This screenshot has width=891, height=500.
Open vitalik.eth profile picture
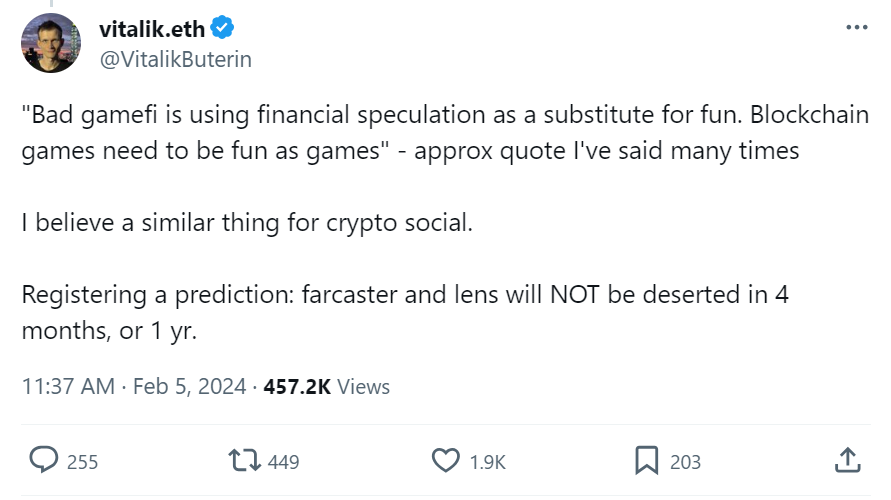point(50,43)
